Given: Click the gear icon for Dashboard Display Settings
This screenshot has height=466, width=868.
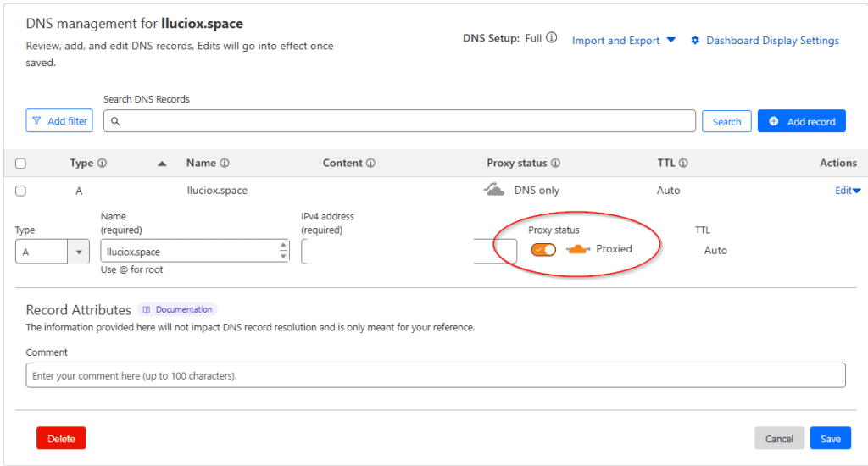Looking at the screenshot, I should [x=695, y=41].
